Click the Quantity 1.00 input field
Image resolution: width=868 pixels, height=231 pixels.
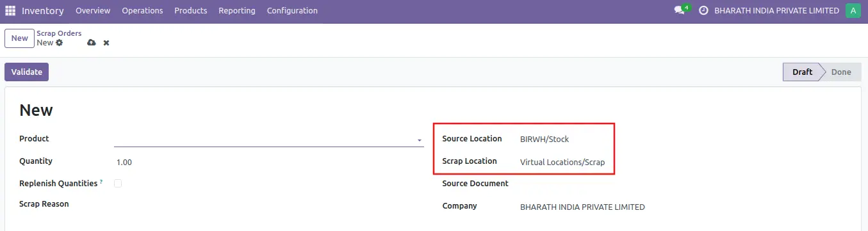coord(269,163)
